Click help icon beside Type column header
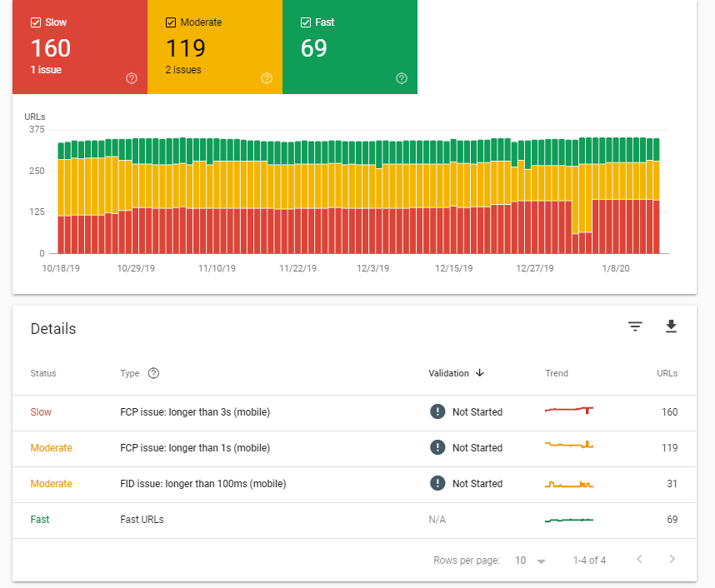Screen dimensions: 715x588 click(153, 373)
